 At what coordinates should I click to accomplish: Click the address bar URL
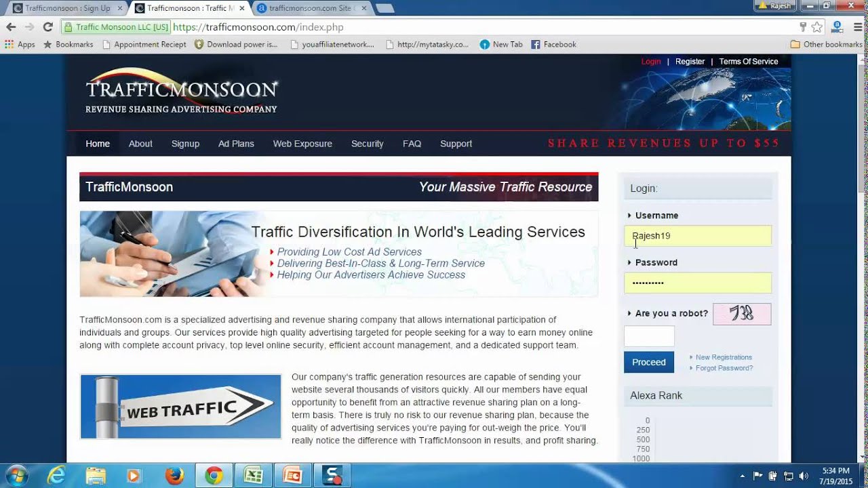(258, 27)
